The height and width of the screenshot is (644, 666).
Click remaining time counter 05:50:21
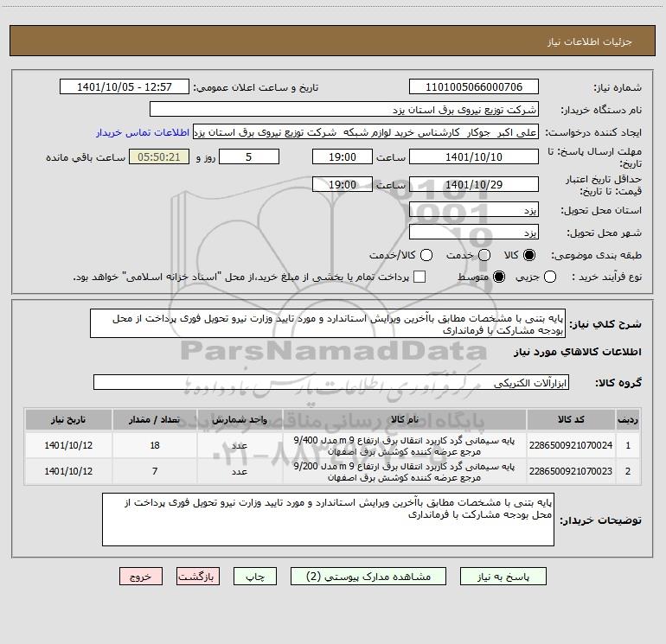pyautogui.click(x=159, y=156)
